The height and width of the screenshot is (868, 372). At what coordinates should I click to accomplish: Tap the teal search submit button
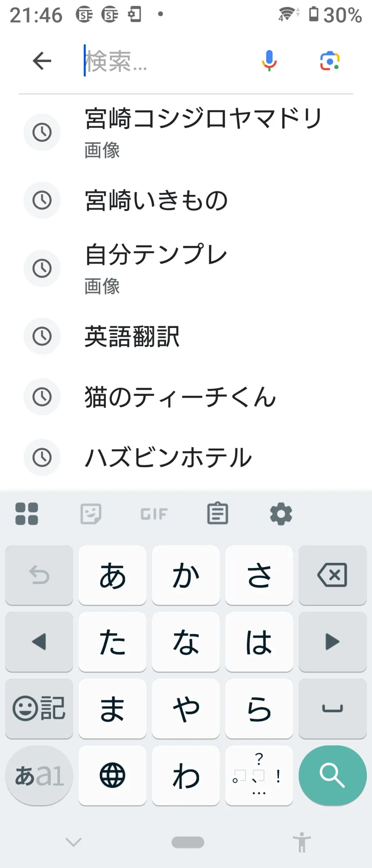pyautogui.click(x=332, y=775)
